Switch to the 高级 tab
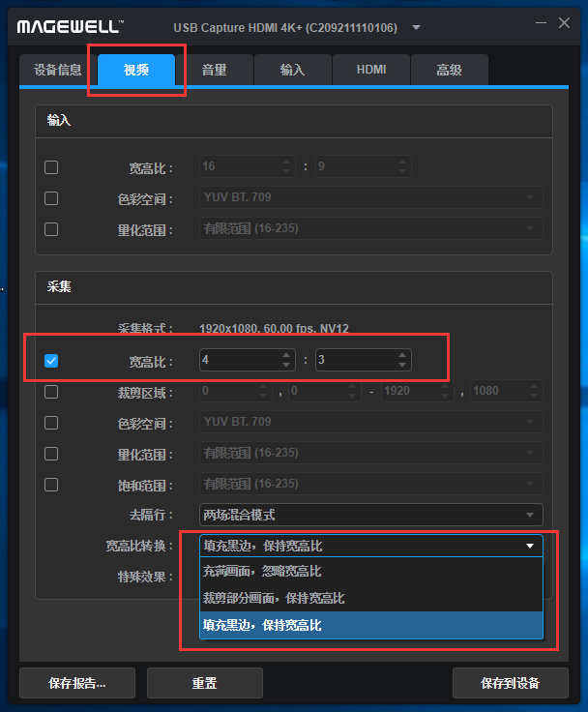This screenshot has height=712, width=588. coord(449,70)
